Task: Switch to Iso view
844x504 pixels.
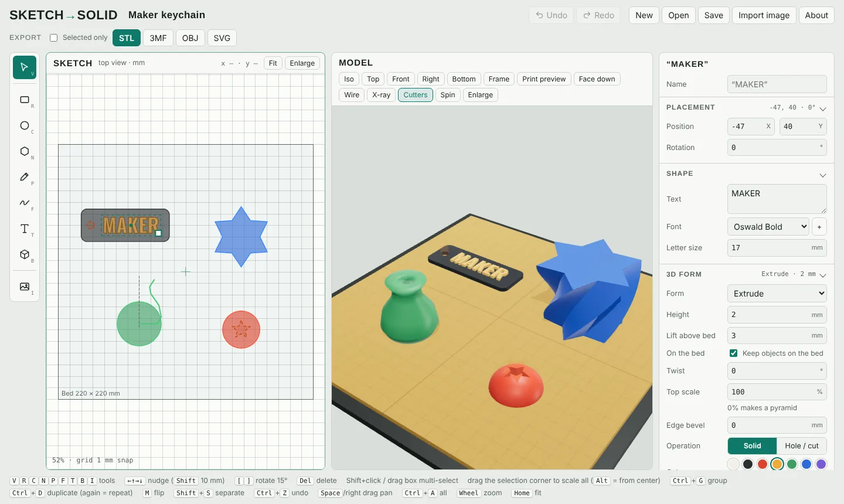Action: (x=349, y=79)
